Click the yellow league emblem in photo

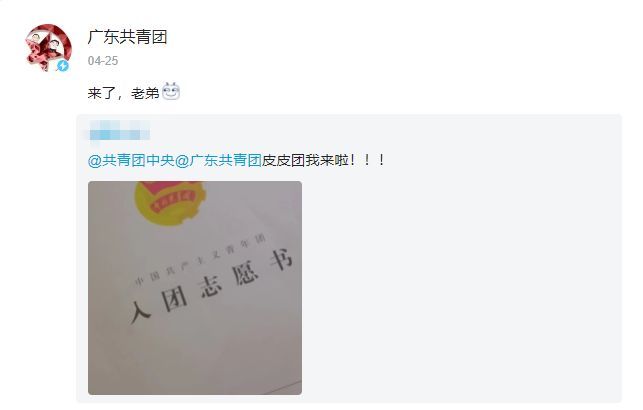170,202
